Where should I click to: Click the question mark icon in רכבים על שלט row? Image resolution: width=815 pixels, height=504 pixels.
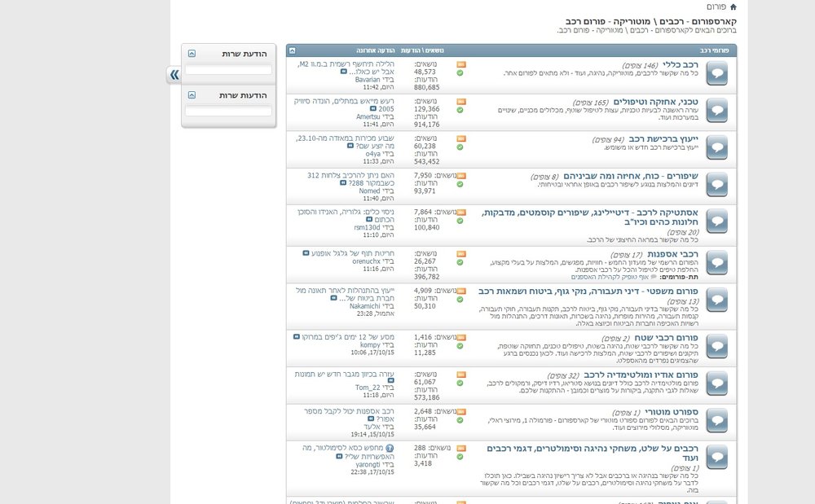tap(390, 448)
